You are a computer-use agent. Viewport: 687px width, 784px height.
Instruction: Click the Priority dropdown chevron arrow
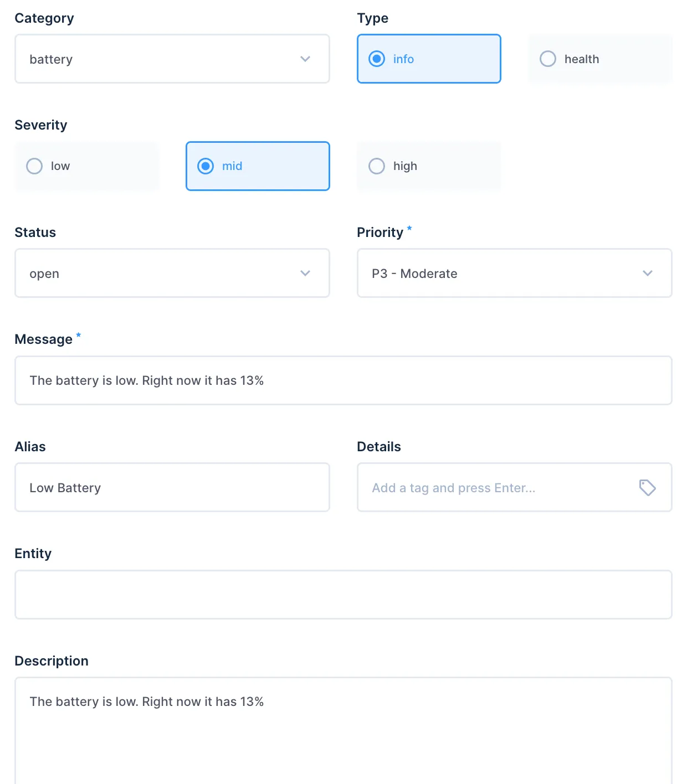coord(648,274)
